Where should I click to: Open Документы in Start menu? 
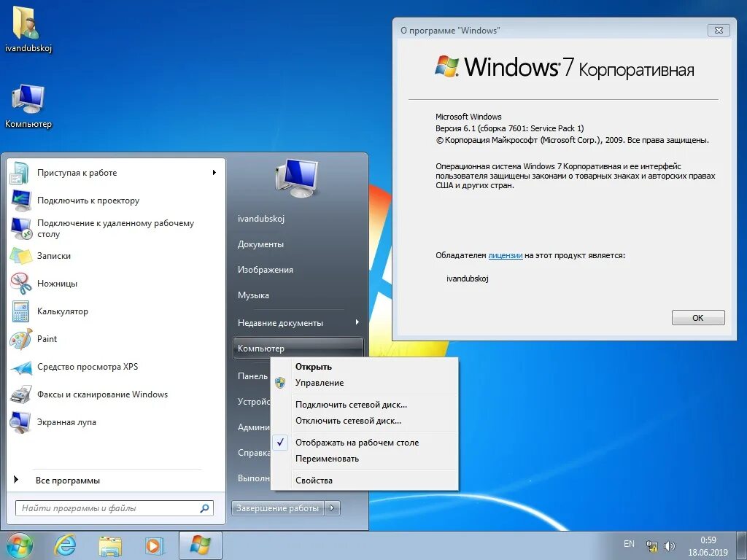260,244
